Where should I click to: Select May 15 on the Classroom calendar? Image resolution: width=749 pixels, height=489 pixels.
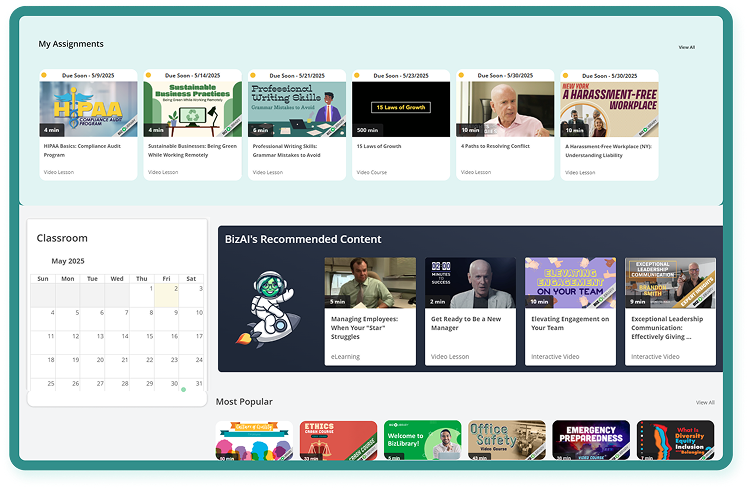point(142,342)
